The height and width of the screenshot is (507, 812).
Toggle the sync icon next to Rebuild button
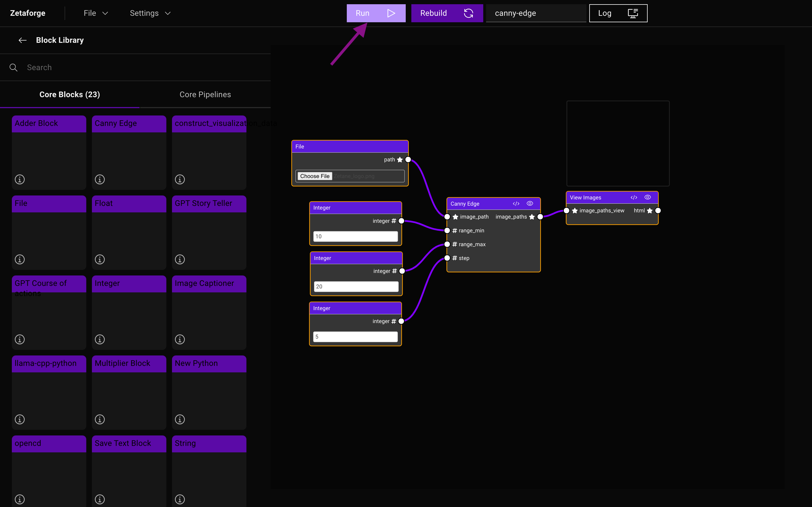[x=468, y=13]
